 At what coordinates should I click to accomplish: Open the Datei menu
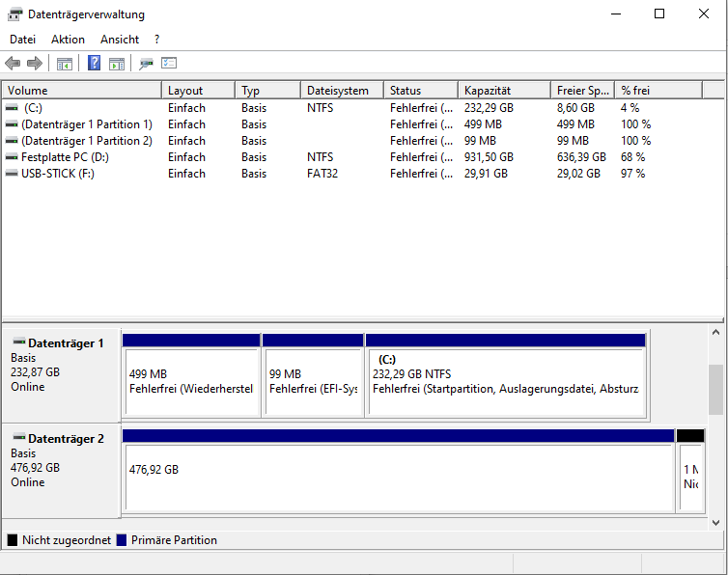coord(22,40)
